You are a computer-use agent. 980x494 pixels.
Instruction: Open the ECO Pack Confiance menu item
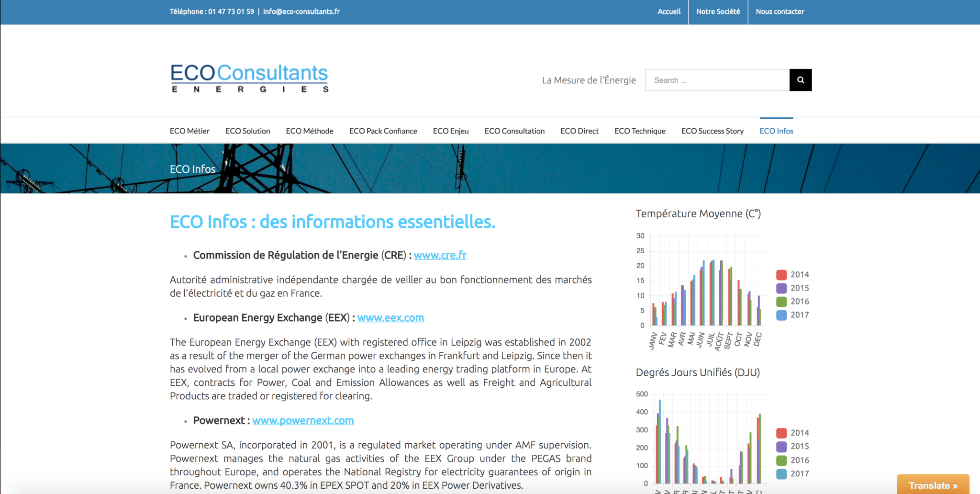coord(383,131)
